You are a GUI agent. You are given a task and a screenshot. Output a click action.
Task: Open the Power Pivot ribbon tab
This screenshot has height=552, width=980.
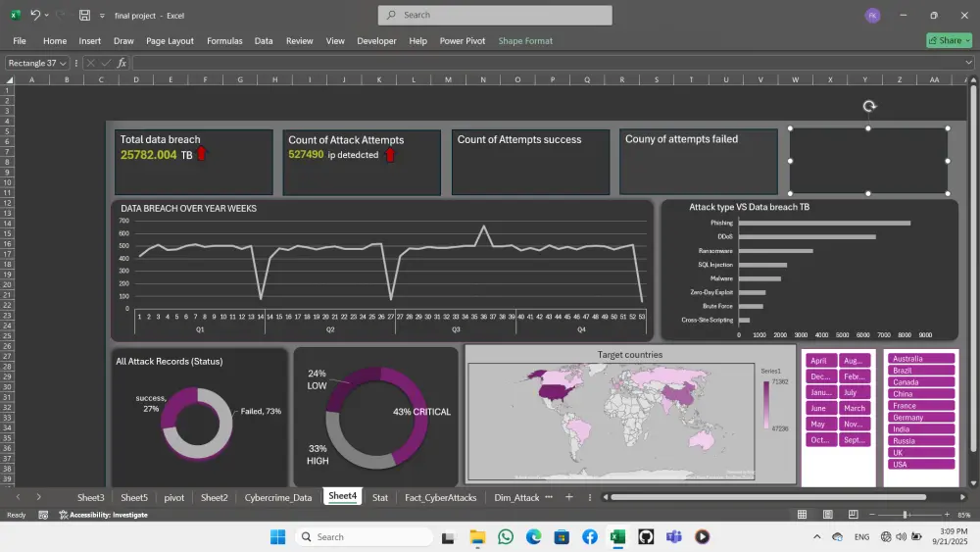[462, 40]
